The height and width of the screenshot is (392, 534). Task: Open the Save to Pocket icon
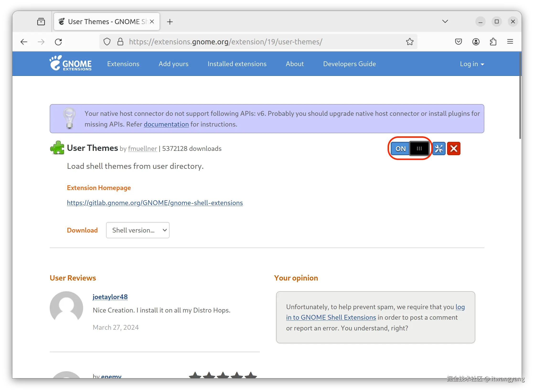[x=458, y=42]
